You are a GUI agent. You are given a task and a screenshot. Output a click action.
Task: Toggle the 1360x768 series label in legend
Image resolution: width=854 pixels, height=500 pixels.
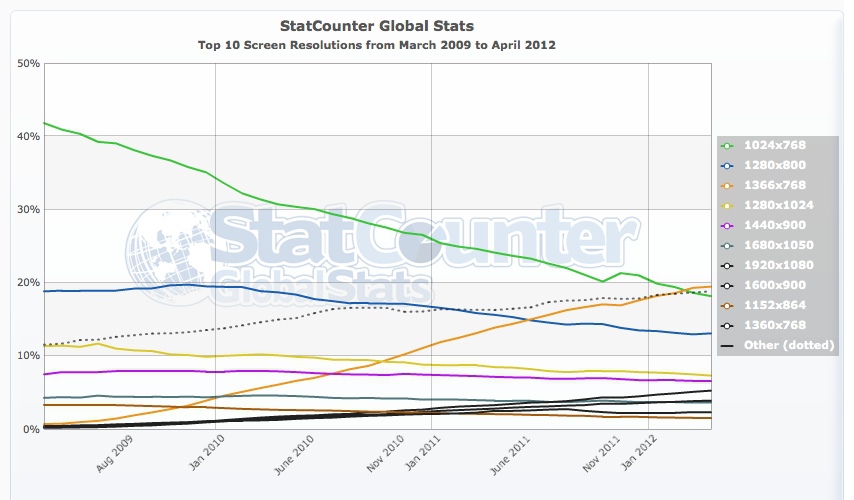click(774, 325)
